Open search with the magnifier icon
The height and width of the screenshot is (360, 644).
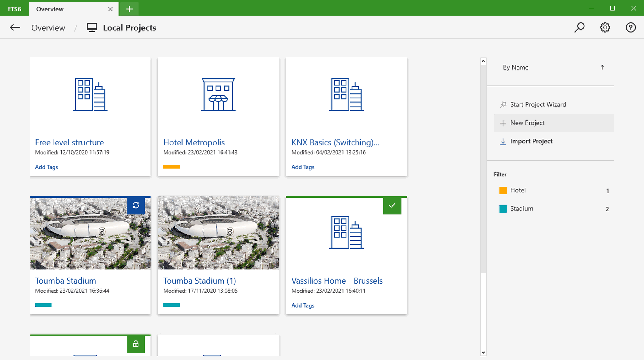(579, 27)
